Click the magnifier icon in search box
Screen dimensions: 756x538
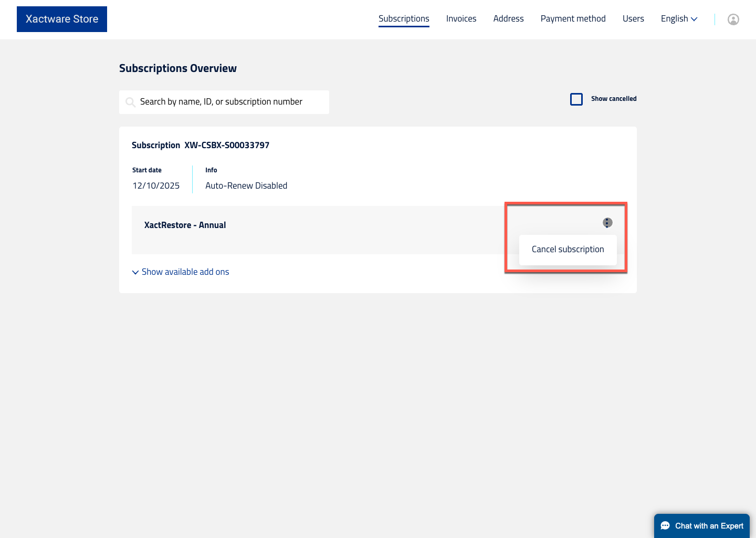click(x=130, y=102)
